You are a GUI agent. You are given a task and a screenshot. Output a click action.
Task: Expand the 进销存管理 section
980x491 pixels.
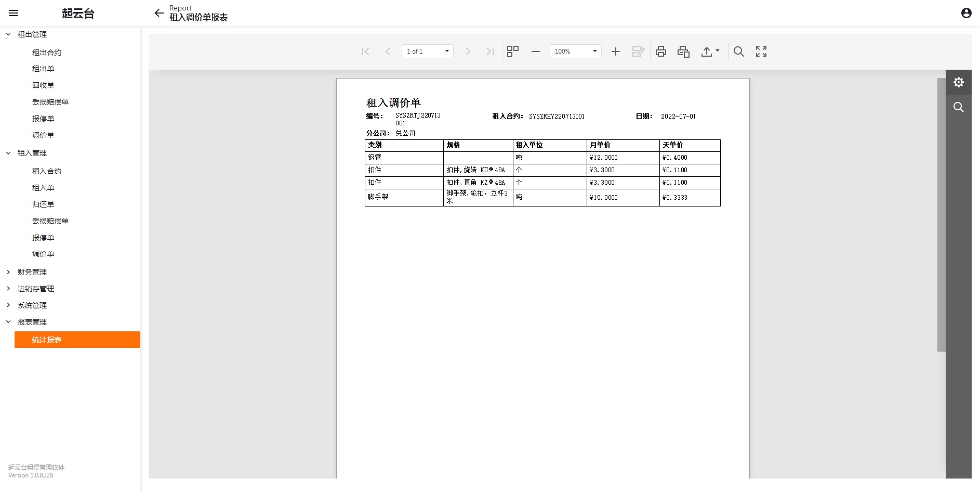(8, 289)
